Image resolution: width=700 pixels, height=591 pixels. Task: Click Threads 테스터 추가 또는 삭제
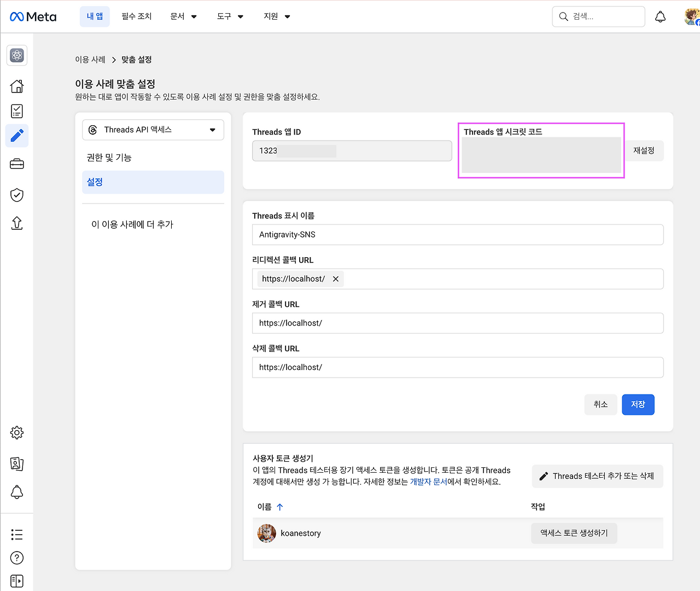pos(598,476)
